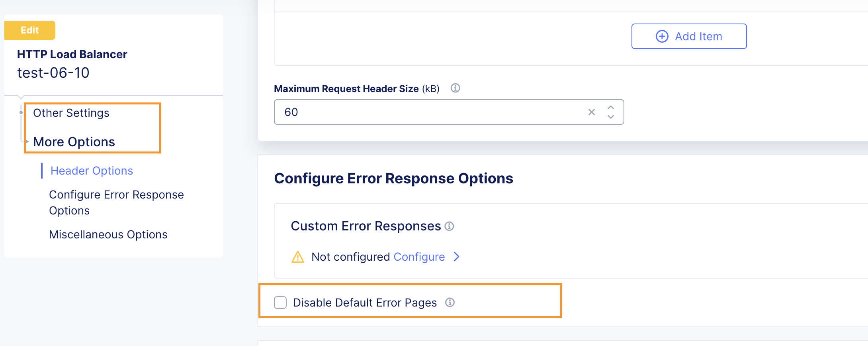
Task: Click the info icon next to Custom Error Responses
Action: [449, 226]
